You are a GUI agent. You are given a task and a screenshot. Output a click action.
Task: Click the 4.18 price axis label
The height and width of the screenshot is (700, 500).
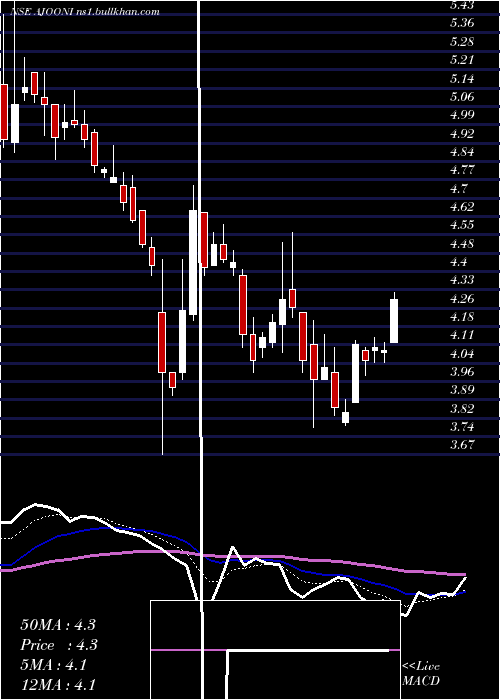462,317
